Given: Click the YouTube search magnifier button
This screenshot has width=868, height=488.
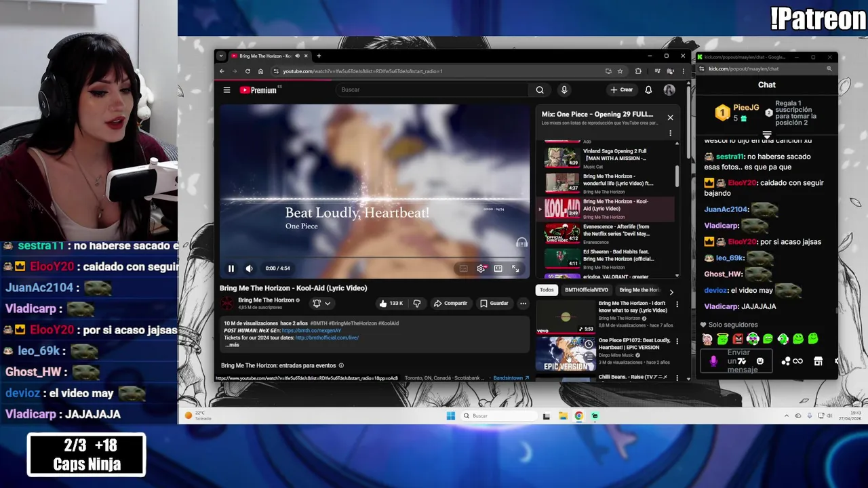Looking at the screenshot, I should tap(540, 89).
